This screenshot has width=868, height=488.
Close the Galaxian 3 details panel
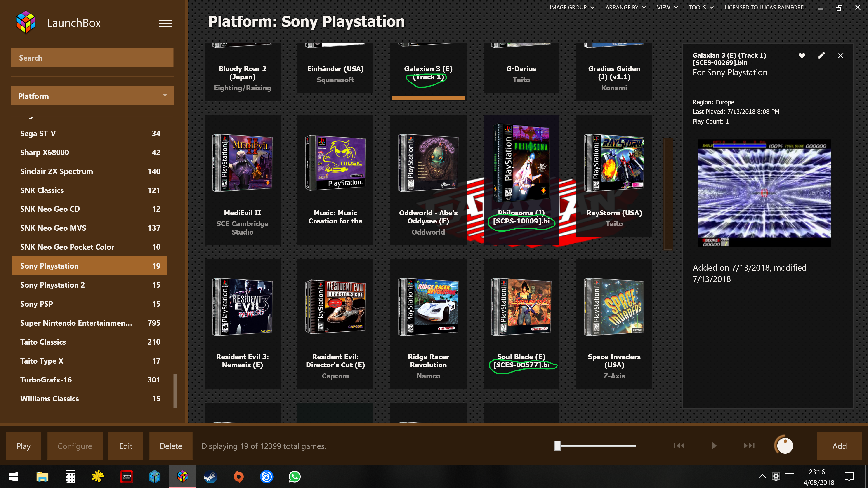(x=840, y=56)
